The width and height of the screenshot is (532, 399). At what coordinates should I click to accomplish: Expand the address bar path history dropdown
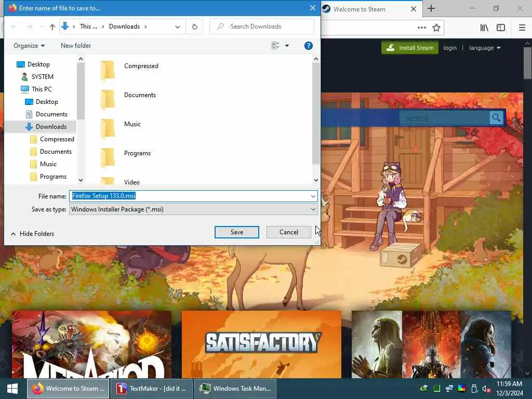click(178, 27)
